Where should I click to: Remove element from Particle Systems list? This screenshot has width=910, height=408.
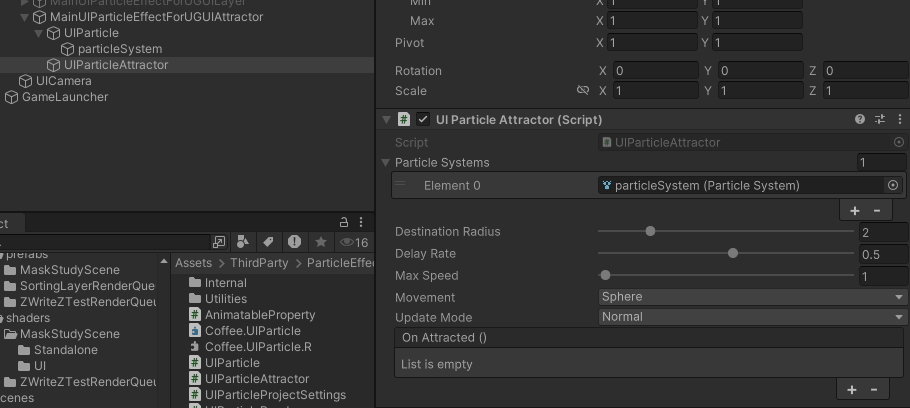(877, 211)
